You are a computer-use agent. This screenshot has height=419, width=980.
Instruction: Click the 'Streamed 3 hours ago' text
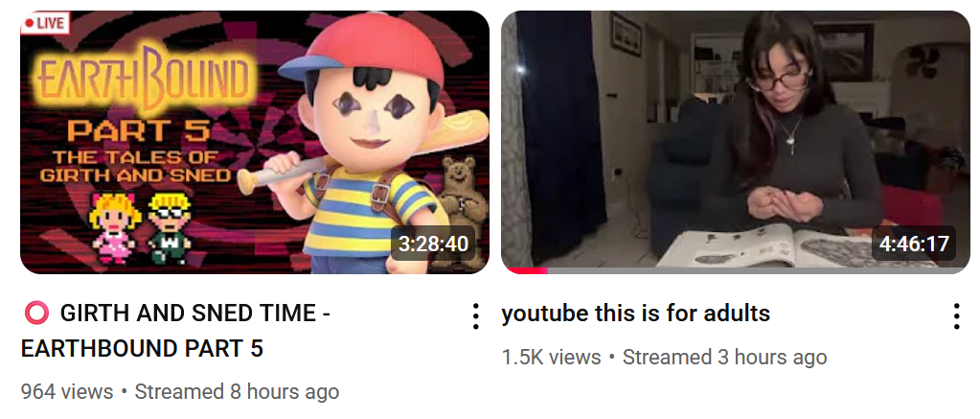725,357
